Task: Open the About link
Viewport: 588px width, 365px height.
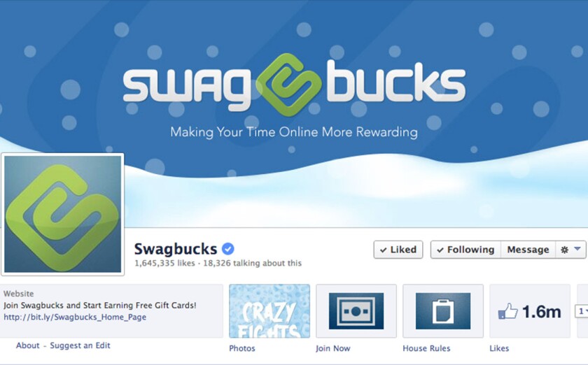Action: [x=27, y=345]
